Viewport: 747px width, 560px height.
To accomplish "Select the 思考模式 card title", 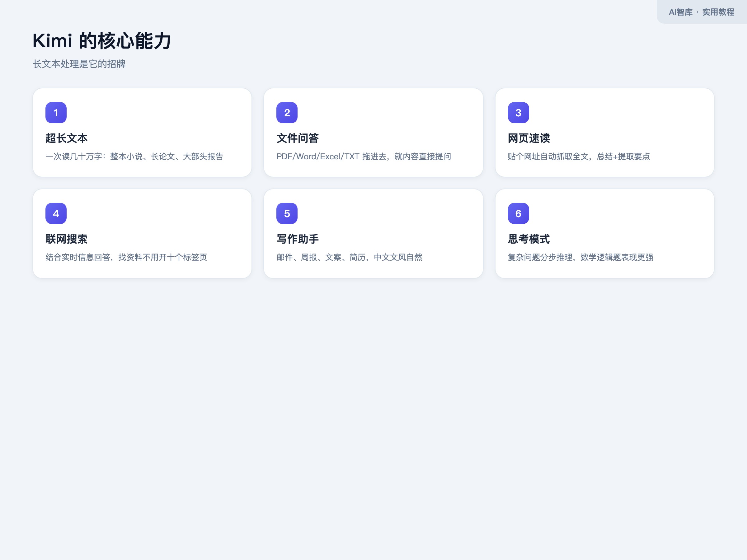I will coord(529,239).
